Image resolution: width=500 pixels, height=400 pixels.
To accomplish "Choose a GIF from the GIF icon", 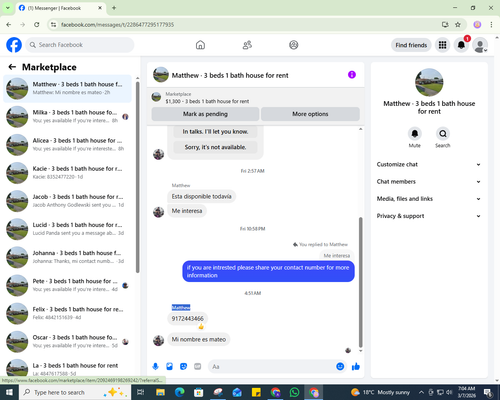I will tap(197, 367).
